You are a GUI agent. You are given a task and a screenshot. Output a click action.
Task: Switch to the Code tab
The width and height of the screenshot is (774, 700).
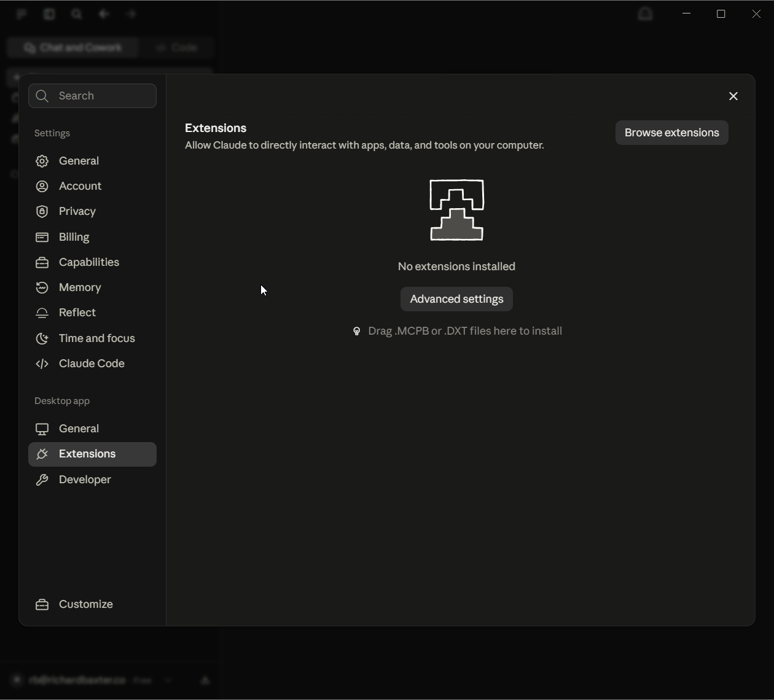176,47
